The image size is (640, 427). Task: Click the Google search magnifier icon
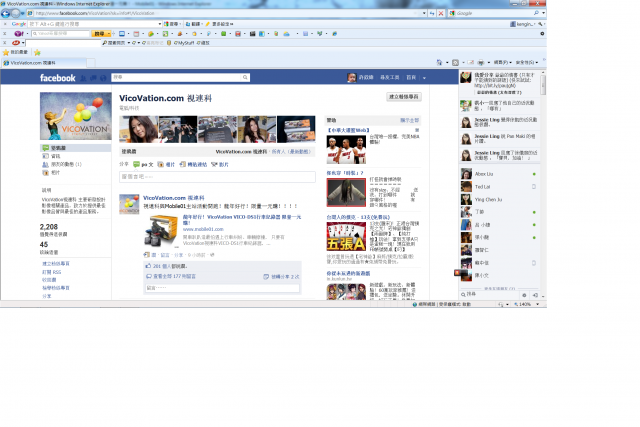[536, 13]
